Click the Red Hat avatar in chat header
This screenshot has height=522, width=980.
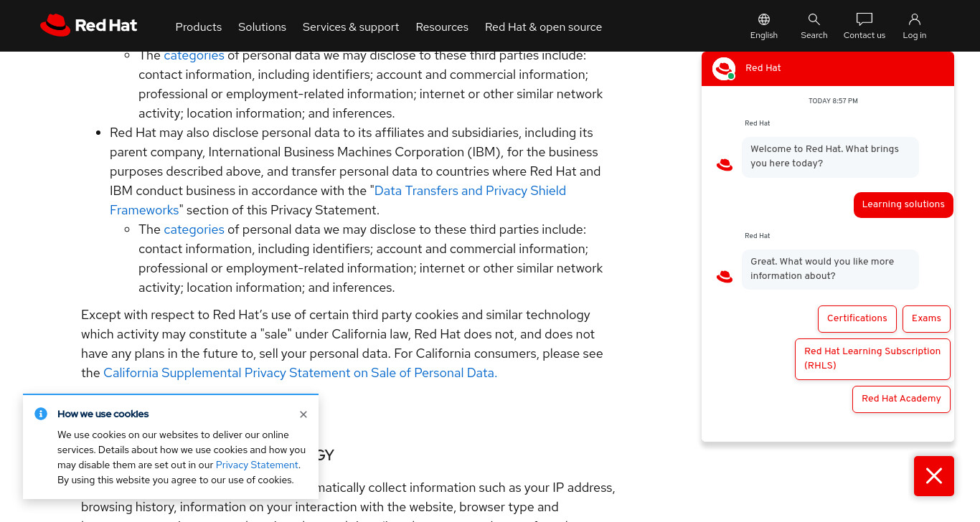coord(724,69)
